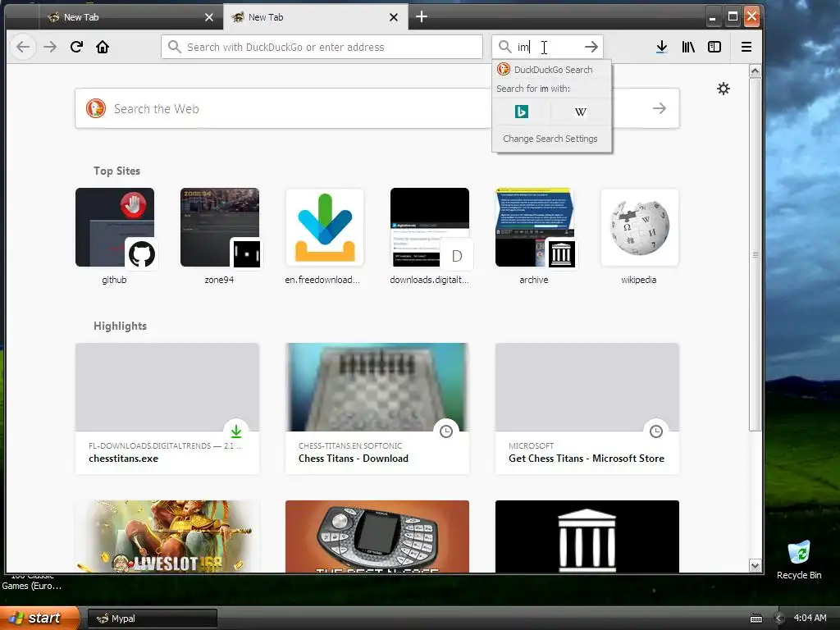
Task: Open the N-Gage phone highlight thumbnail
Action: click(x=377, y=536)
